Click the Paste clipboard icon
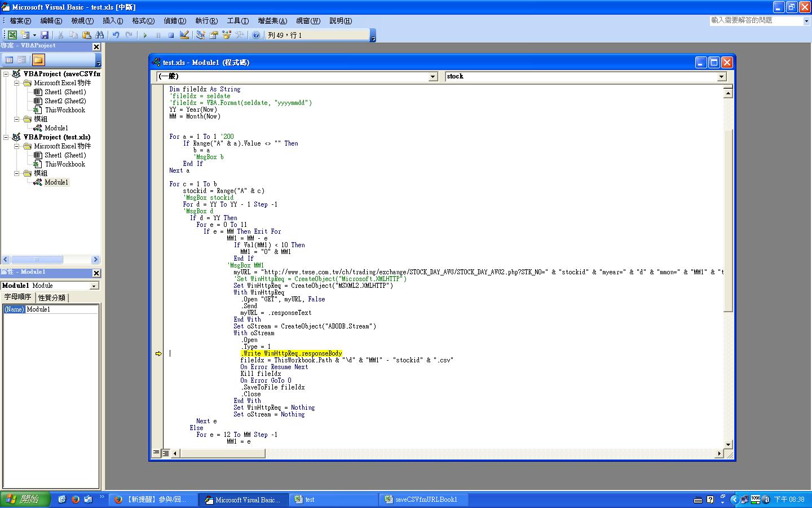The height and width of the screenshot is (508, 812). (87, 35)
